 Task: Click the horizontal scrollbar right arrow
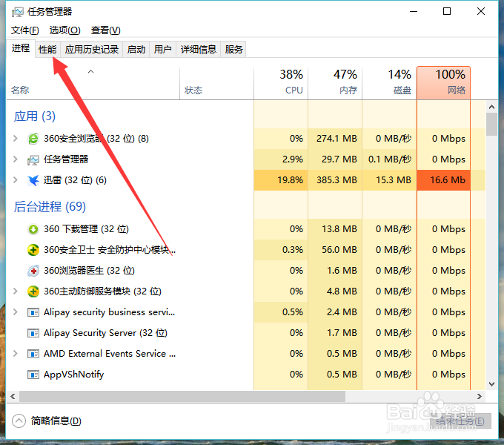(x=480, y=396)
